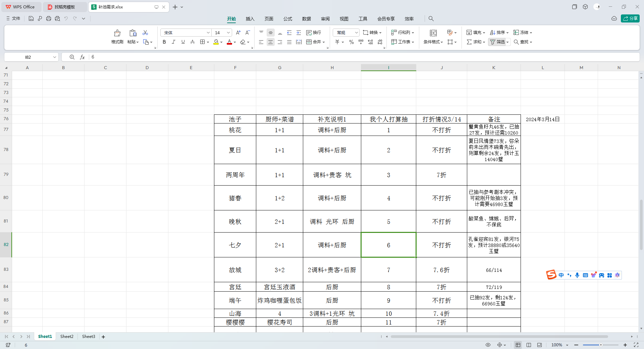Switch to the 数据 ribbon tab
Image resolution: width=644 pixels, height=349 pixels.
307,19
